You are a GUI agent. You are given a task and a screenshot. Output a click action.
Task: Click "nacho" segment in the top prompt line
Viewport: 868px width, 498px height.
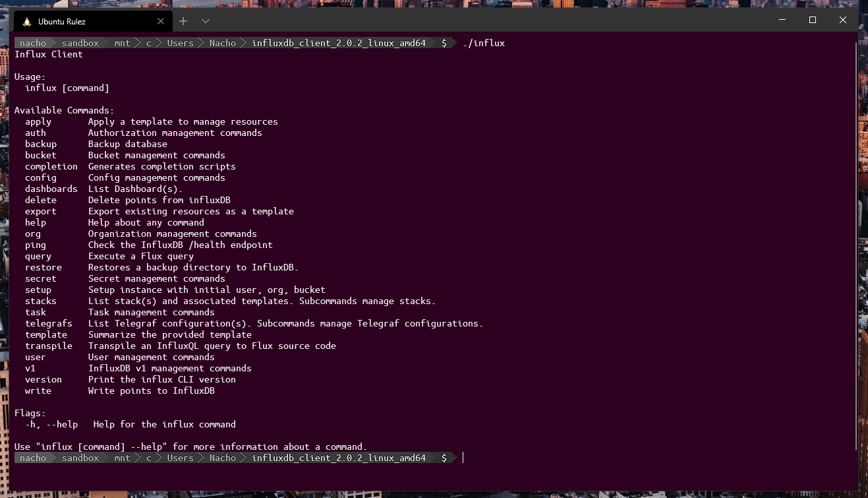pyautogui.click(x=33, y=43)
